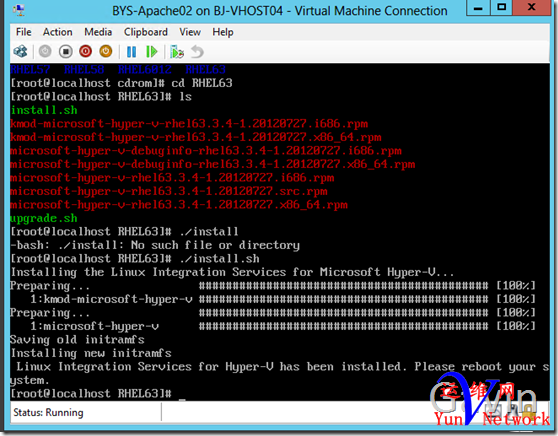
Task: Reset the VM with the green play icon
Action: point(152,52)
